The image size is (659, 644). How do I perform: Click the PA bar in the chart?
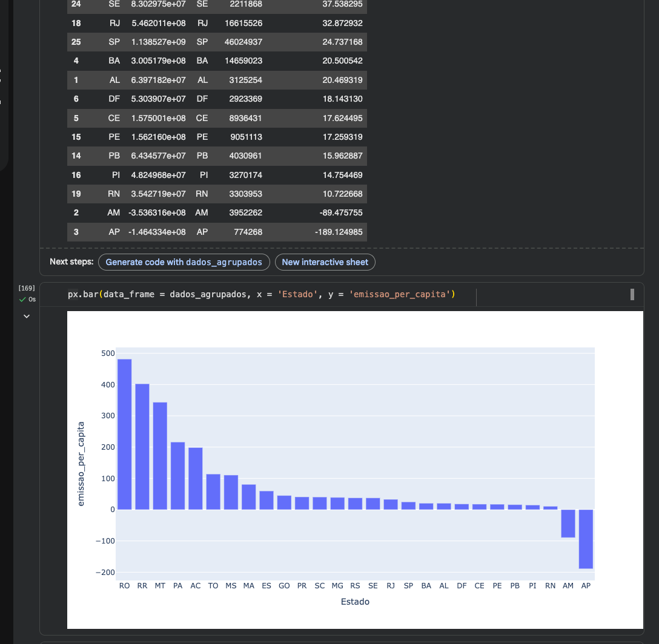click(x=177, y=476)
